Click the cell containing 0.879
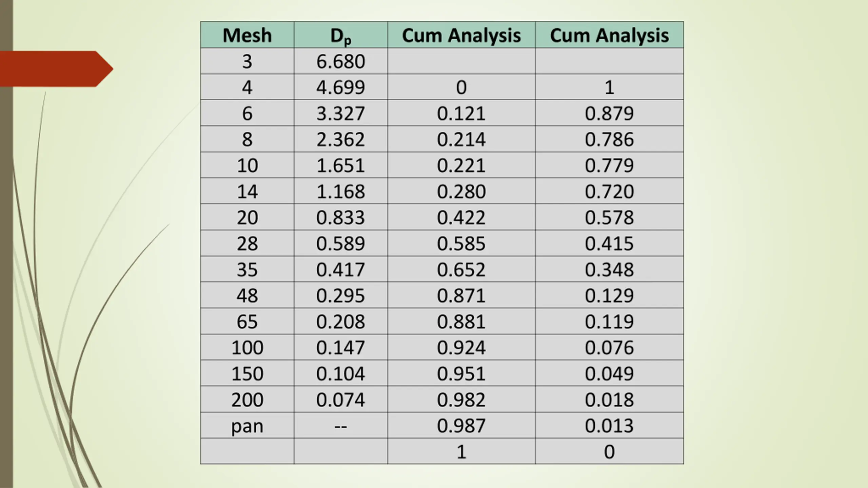Screen dimensions: 868x488 pos(609,113)
